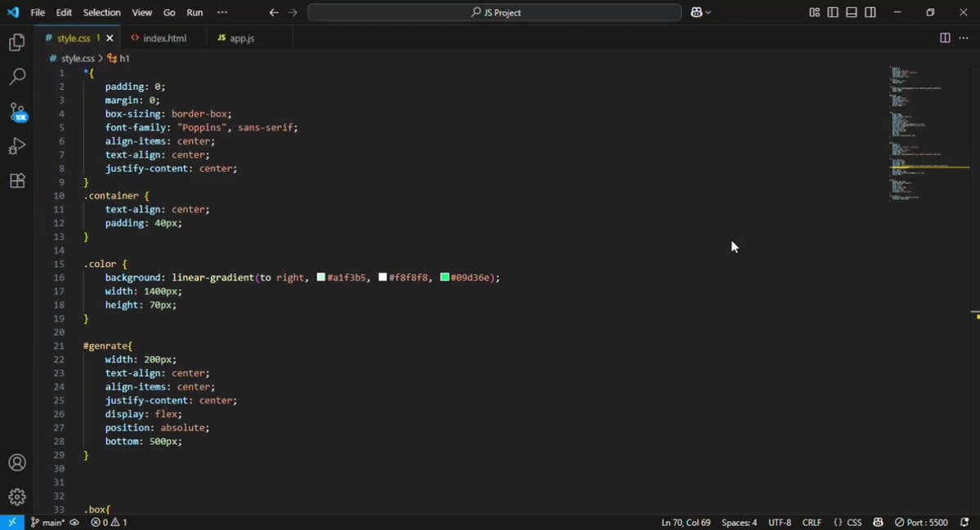Open the Run and Debug view
The image size is (980, 530).
coord(17,146)
